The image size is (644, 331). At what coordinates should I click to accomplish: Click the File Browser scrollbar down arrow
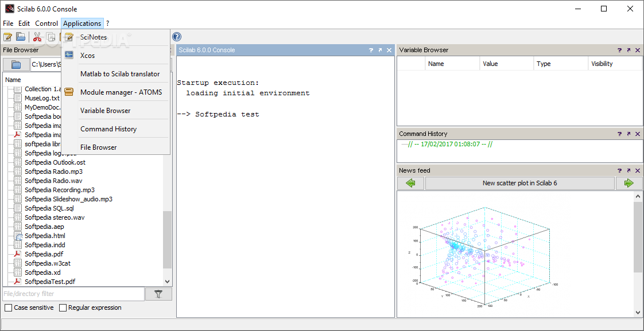[167, 282]
